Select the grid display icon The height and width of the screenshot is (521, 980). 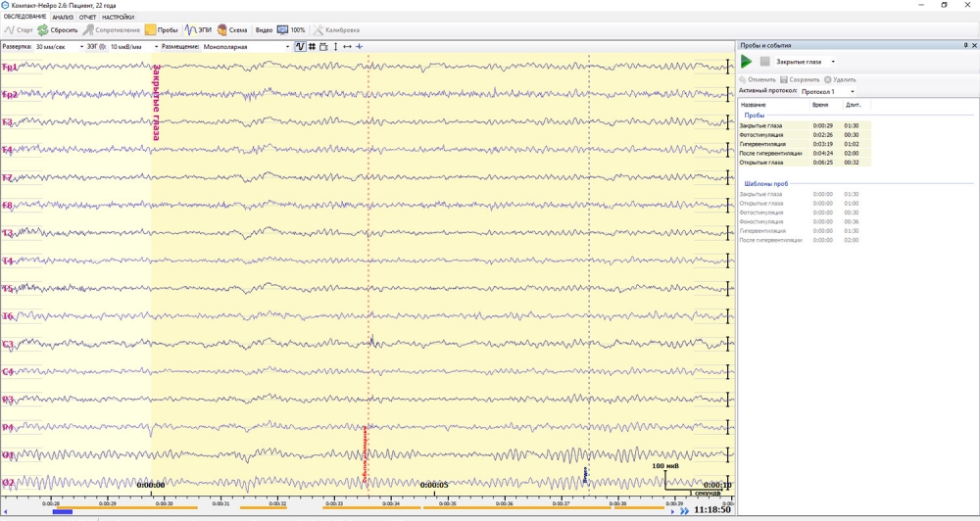click(x=312, y=46)
